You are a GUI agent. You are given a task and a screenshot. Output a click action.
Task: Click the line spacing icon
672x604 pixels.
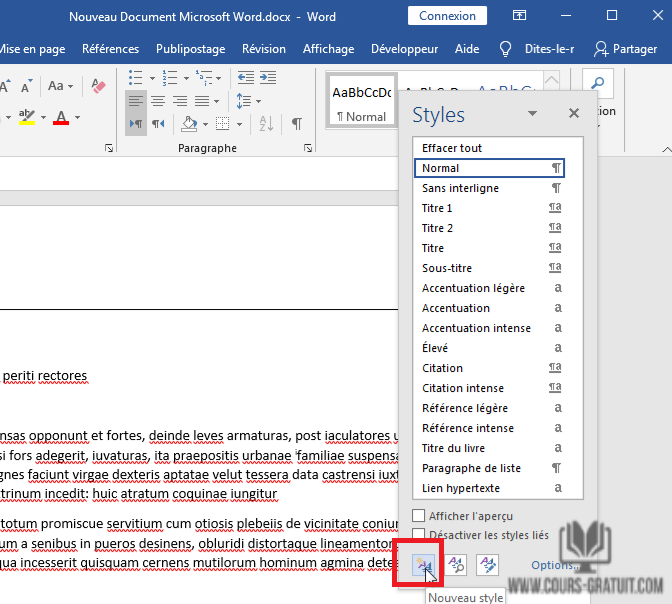point(244,101)
